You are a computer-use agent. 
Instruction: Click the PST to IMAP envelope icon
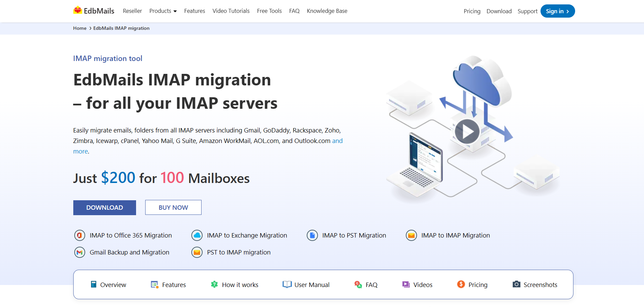coord(197,252)
